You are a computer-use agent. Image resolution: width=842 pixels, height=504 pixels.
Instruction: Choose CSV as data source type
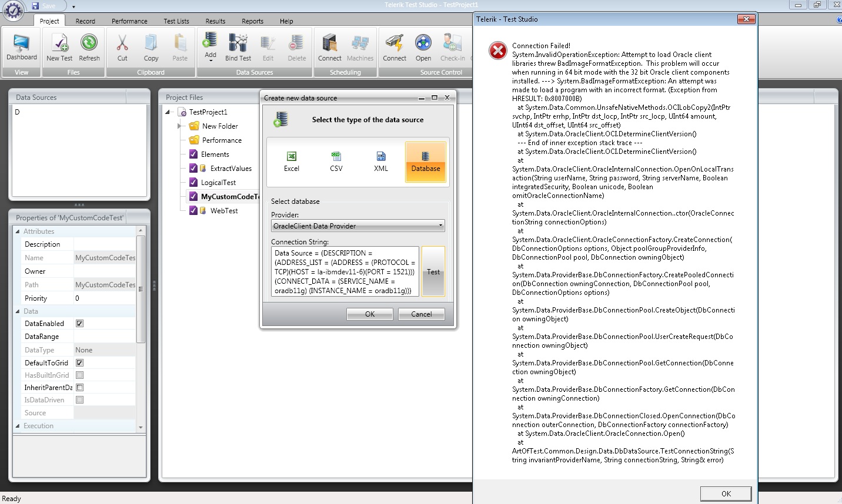[336, 162]
